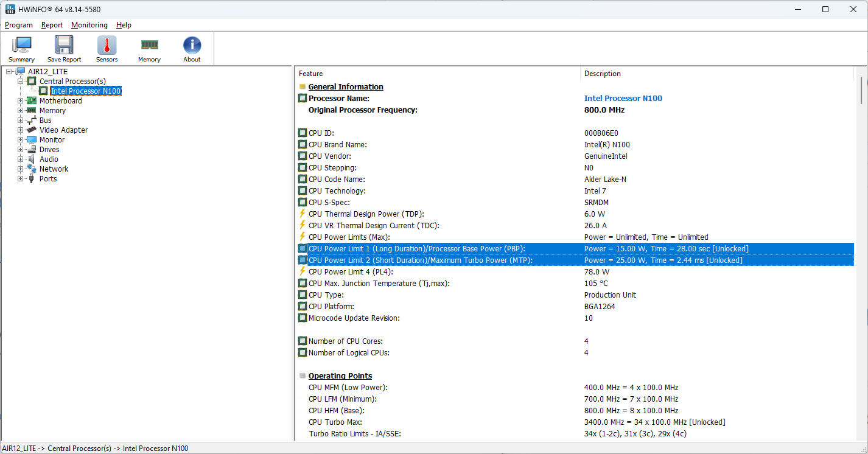Click the CPU Code Name row
The width and height of the screenshot is (868, 454).
click(x=575, y=179)
